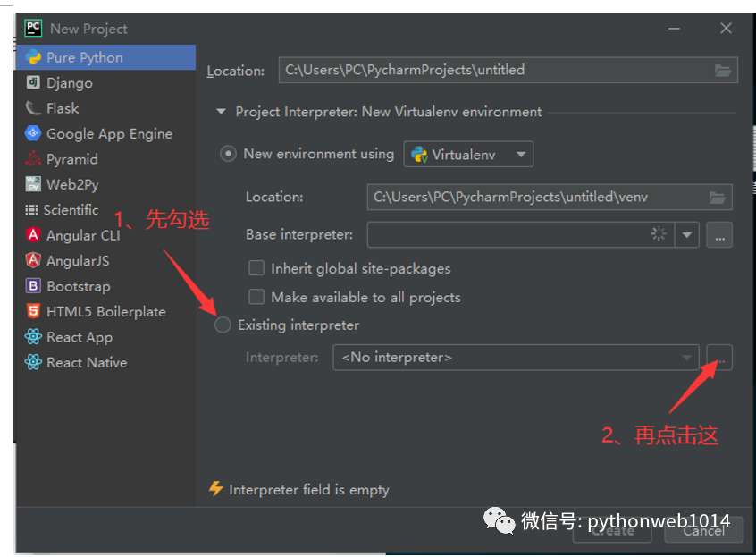756x557 pixels.
Task: Click browse button next to Interpreter field
Action: [x=719, y=358]
